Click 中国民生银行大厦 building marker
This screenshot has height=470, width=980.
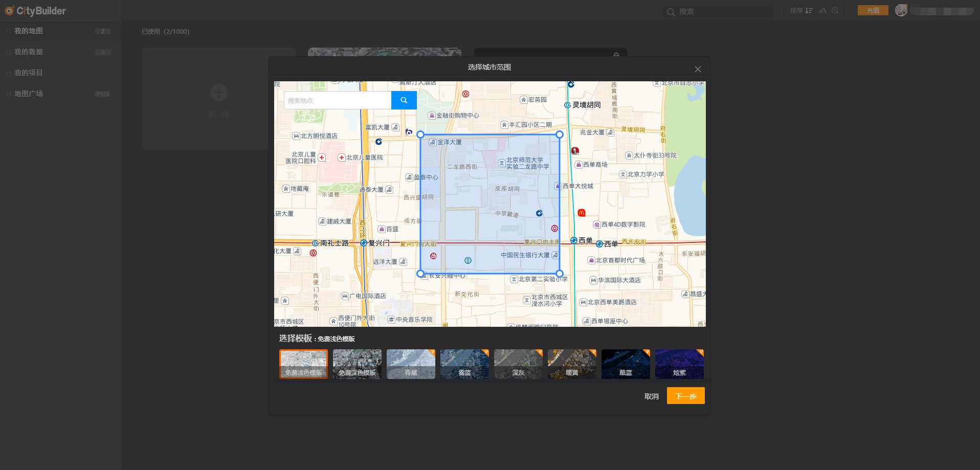click(x=555, y=255)
